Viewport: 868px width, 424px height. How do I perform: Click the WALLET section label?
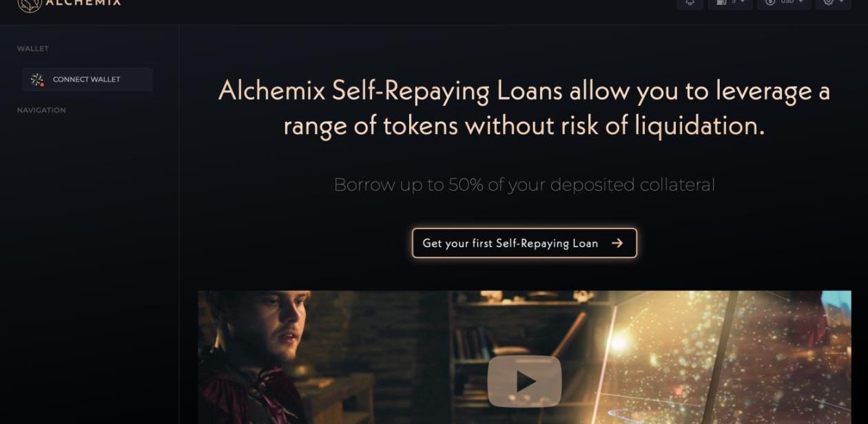coord(33,49)
